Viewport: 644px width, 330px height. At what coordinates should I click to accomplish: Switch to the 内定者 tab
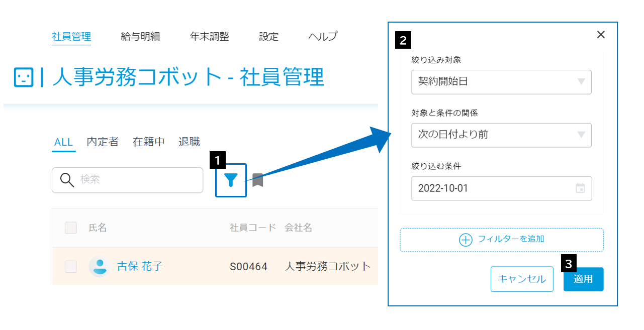pyautogui.click(x=103, y=142)
